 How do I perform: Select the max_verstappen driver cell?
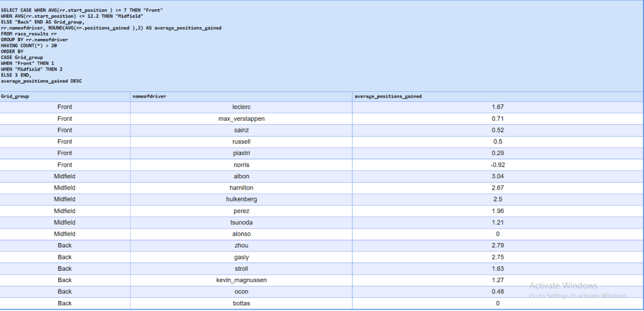pyautogui.click(x=242, y=118)
